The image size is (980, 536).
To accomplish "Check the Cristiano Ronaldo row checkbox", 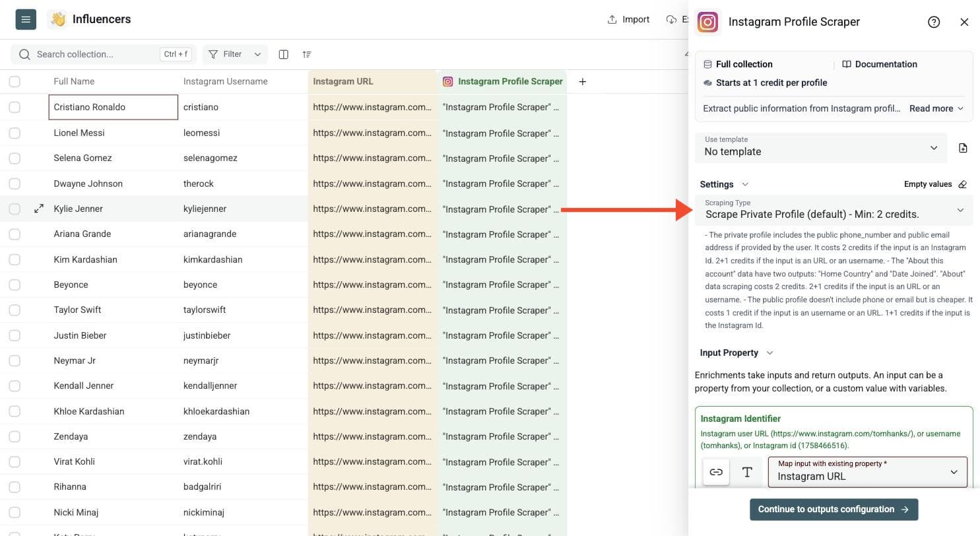I will (15, 107).
